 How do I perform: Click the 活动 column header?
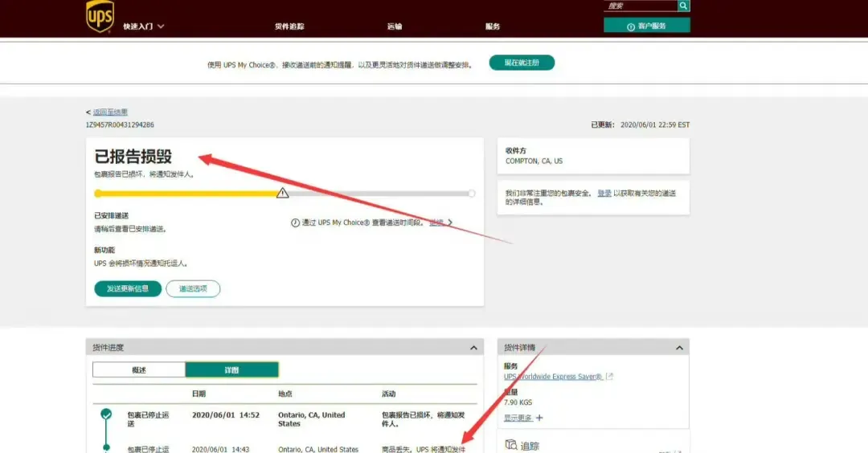pos(389,394)
